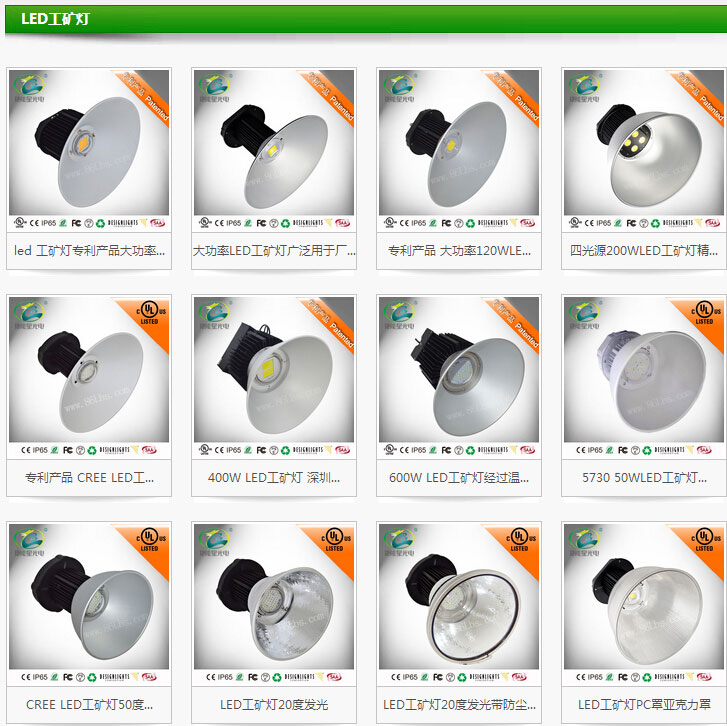This screenshot has height=726, width=727.
Task: Open the CREE LED工矿灯50度 product link
Action: 89,705
